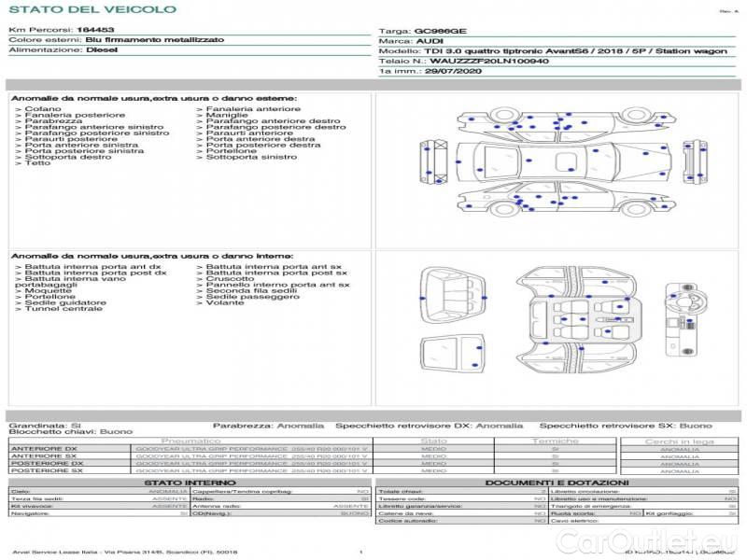Select the Alimentazione Diesel field

click(x=63, y=50)
